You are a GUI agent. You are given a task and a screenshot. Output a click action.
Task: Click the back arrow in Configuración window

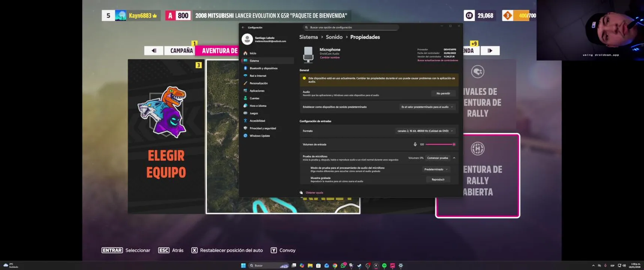[x=243, y=27]
